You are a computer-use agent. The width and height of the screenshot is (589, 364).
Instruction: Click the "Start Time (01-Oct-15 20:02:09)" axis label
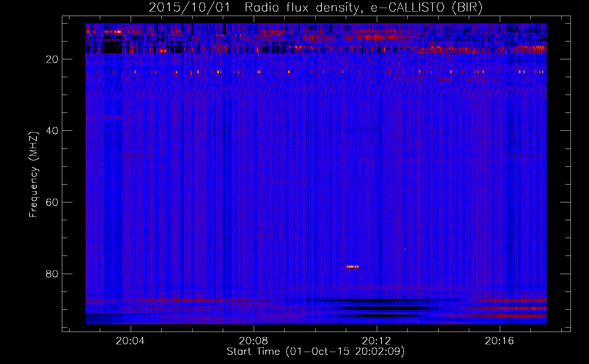[x=316, y=352]
